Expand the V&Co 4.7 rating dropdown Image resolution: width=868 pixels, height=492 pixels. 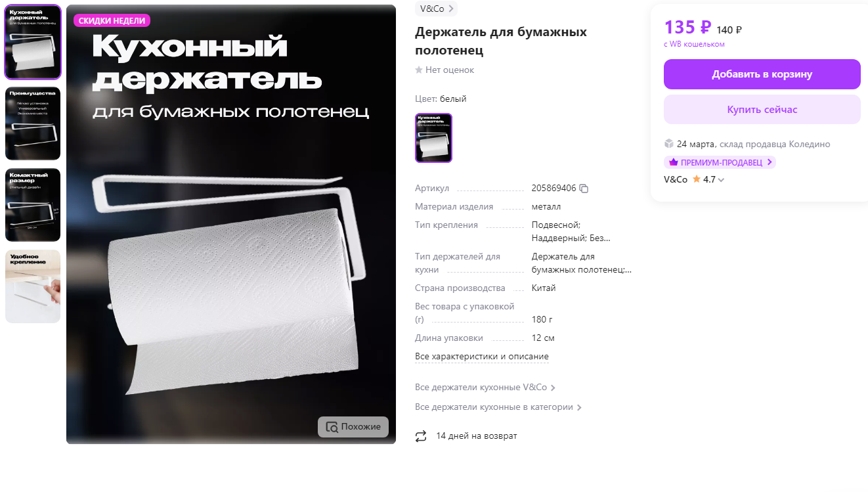coord(721,180)
